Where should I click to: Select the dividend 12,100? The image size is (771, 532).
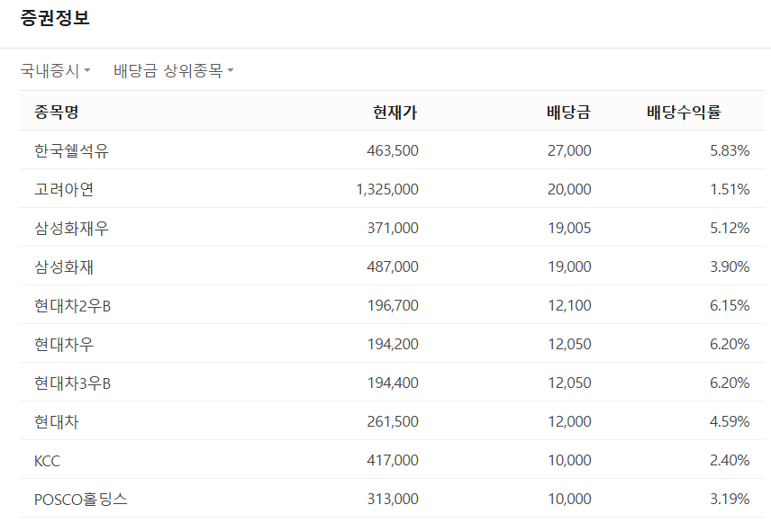coord(569,305)
